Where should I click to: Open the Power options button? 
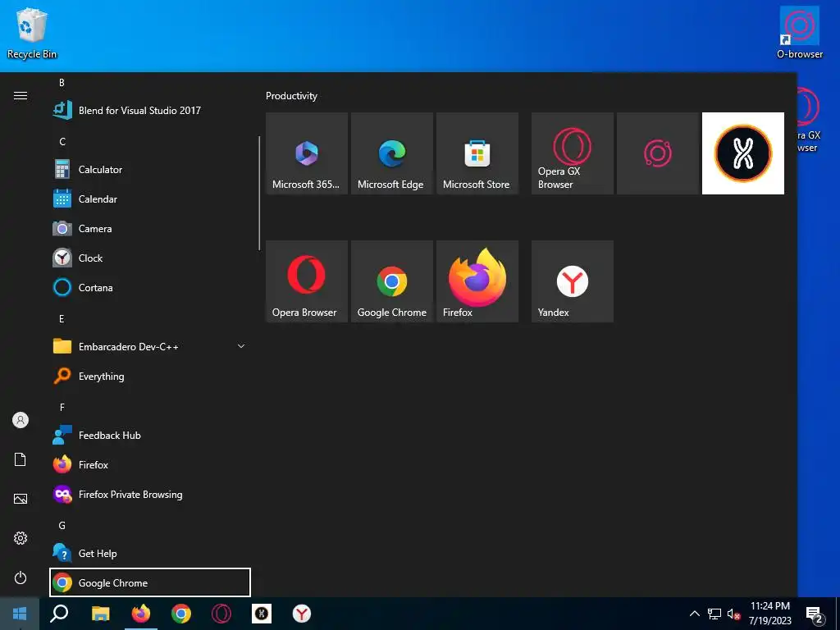pos(21,577)
